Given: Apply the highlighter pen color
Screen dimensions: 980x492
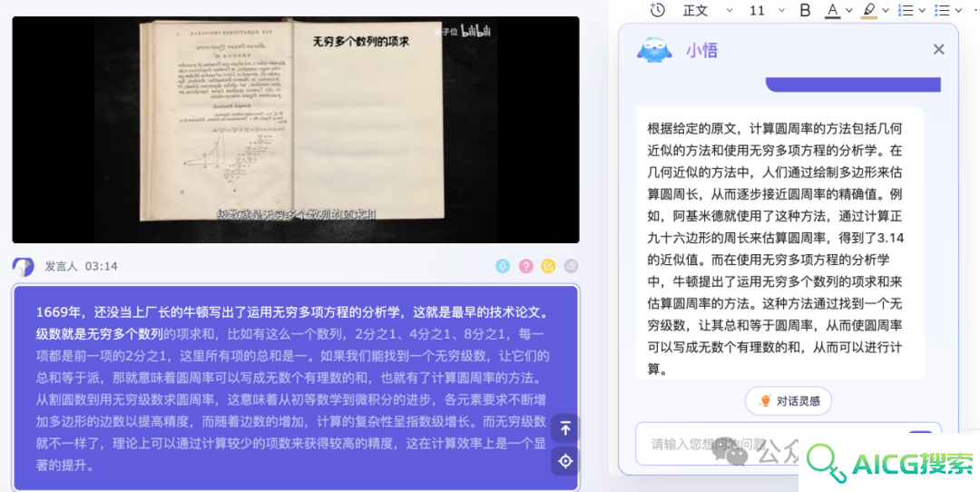Looking at the screenshot, I should (868, 10).
